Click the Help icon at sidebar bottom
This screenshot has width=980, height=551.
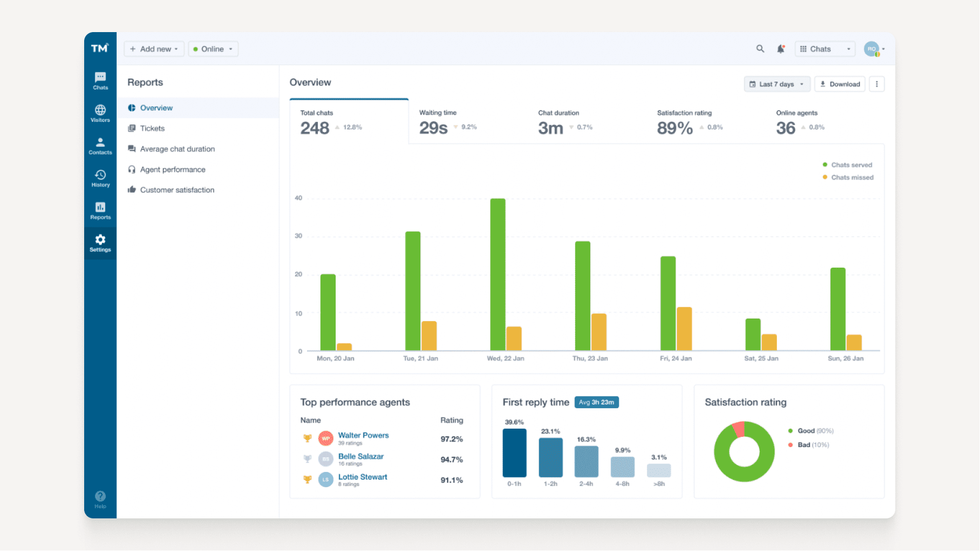coord(100,497)
